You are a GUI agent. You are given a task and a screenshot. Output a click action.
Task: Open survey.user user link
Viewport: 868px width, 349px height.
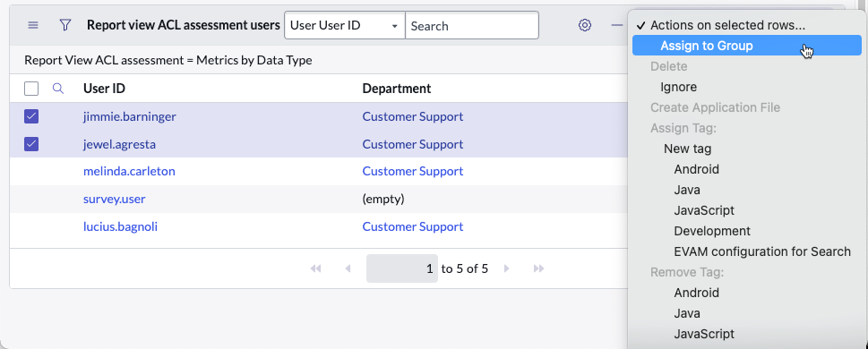[x=114, y=200]
